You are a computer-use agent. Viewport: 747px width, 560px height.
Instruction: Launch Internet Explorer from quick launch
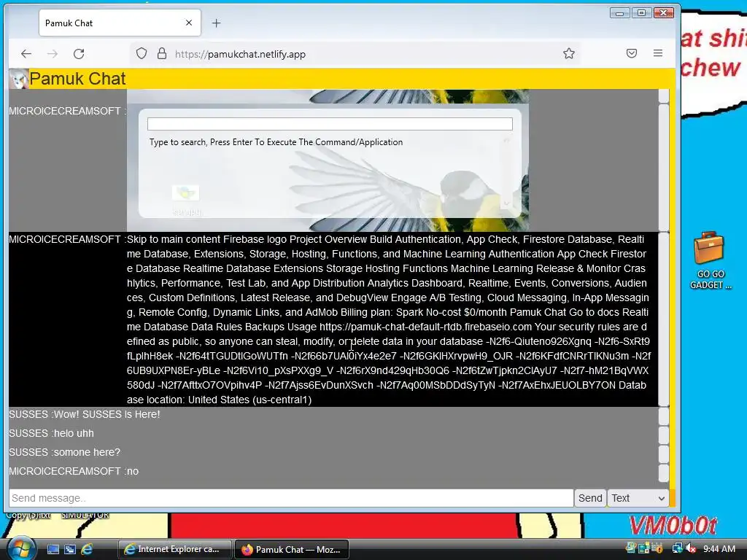(x=88, y=549)
